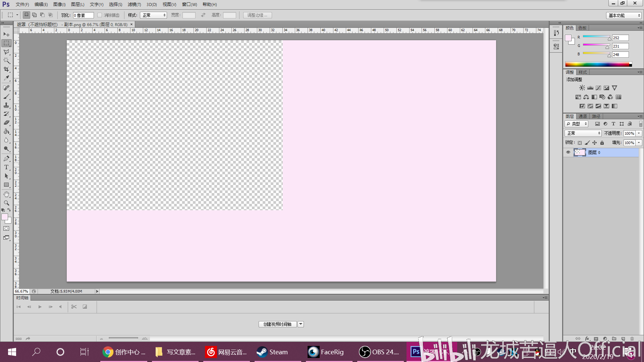The image size is (644, 362).
Task: Switch to the 通道 channels tab
Action: click(583, 116)
